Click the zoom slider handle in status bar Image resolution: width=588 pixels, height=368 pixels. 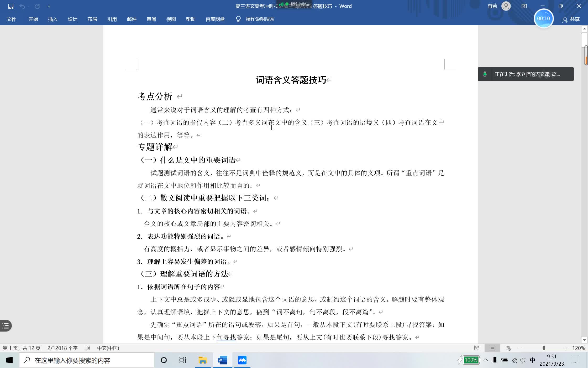click(x=544, y=348)
